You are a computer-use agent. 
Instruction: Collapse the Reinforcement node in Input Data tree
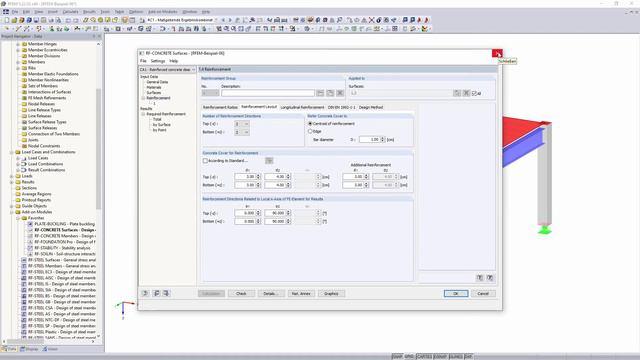coord(143,98)
